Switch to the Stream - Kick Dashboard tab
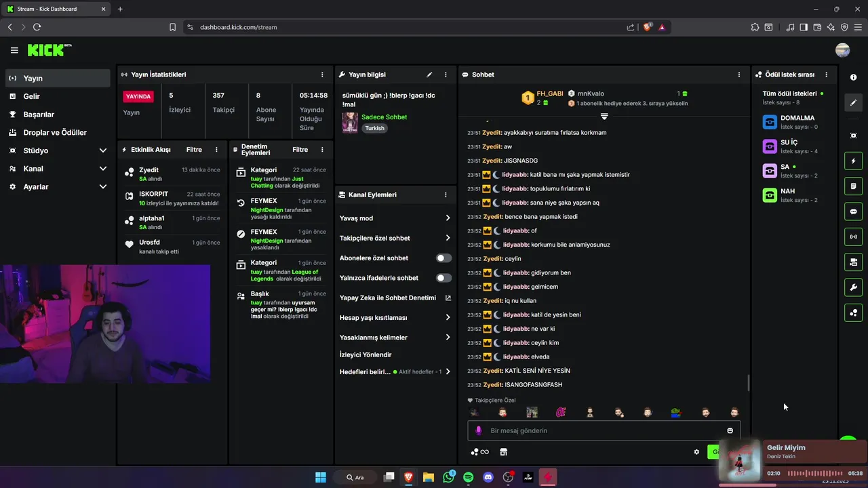The image size is (868, 488). pyautogui.click(x=56, y=9)
